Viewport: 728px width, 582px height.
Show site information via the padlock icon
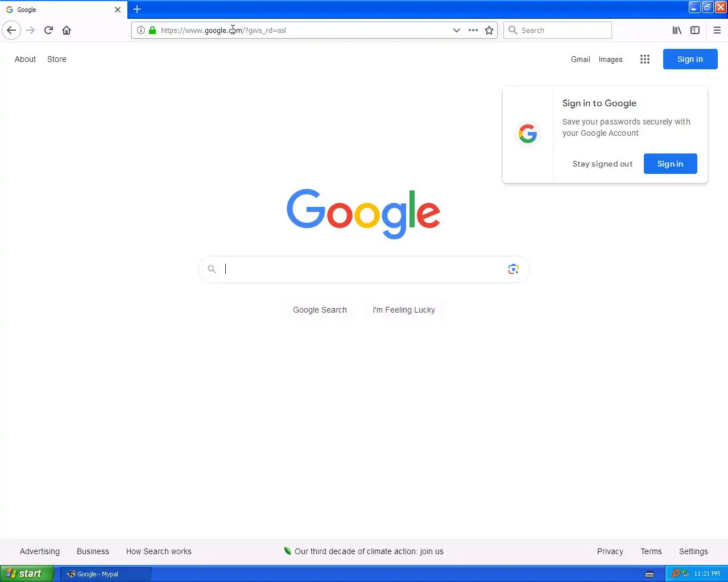coord(152,30)
